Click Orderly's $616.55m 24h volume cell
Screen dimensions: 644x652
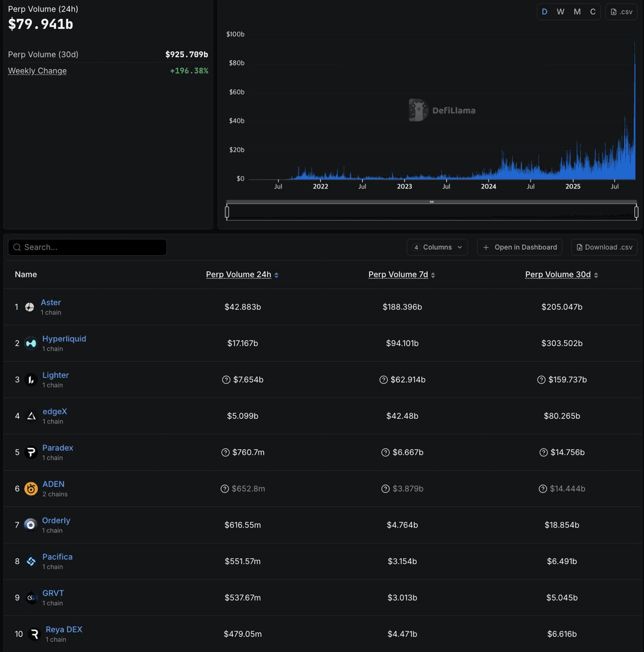(243, 525)
